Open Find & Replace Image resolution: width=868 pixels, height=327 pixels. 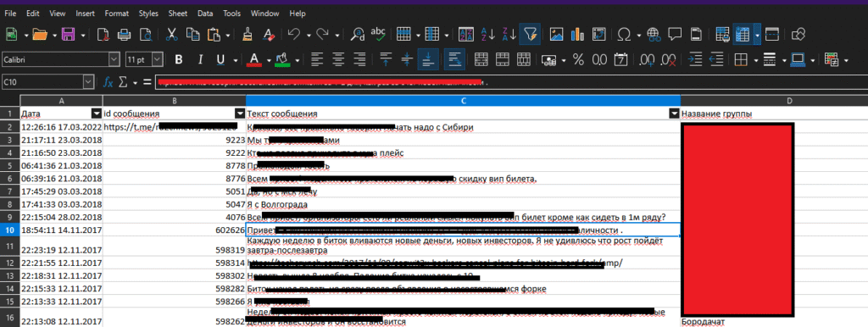358,34
